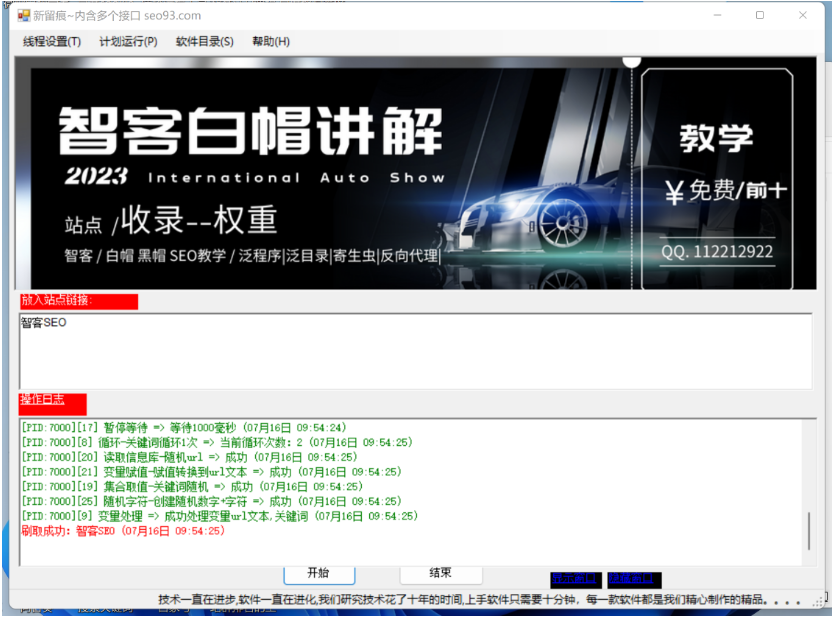Click the first black highlighted link beside 结束
The height and width of the screenshot is (617, 834).
coord(577,578)
